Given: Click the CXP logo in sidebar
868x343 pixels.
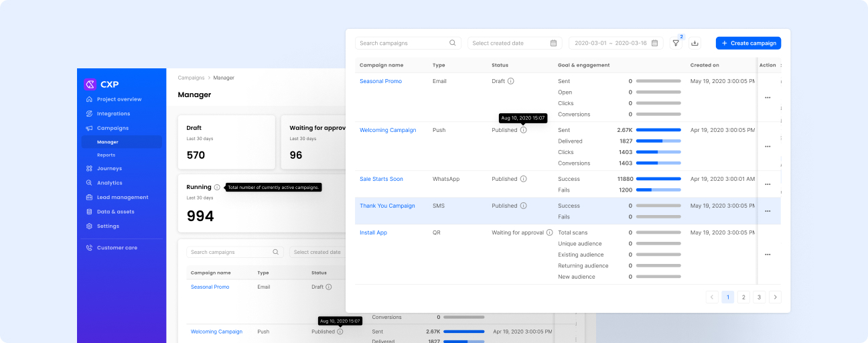Looking at the screenshot, I should click(x=101, y=84).
